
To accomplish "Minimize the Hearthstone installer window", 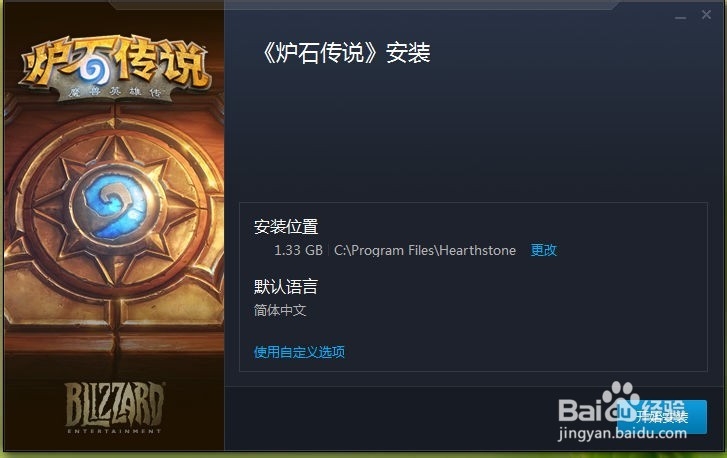I will point(680,17).
